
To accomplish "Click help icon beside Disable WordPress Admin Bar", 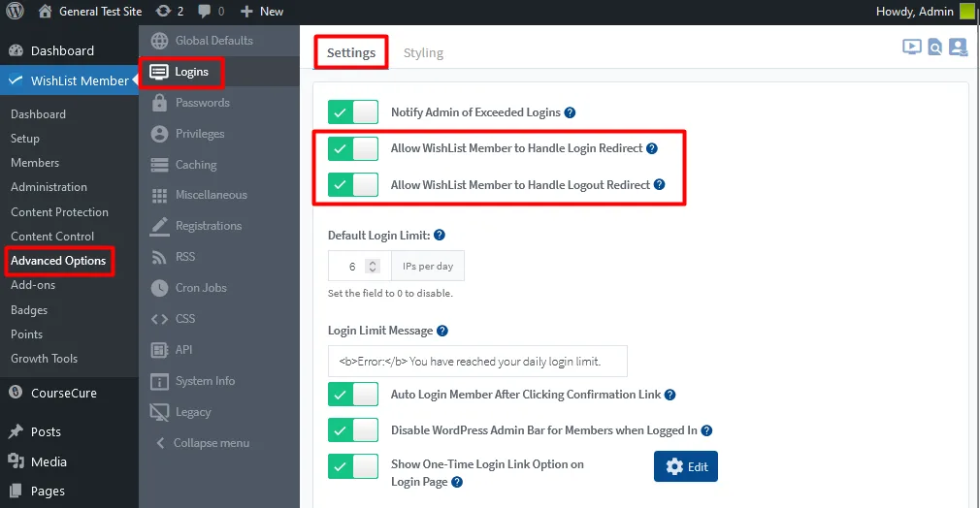I will 707,430.
